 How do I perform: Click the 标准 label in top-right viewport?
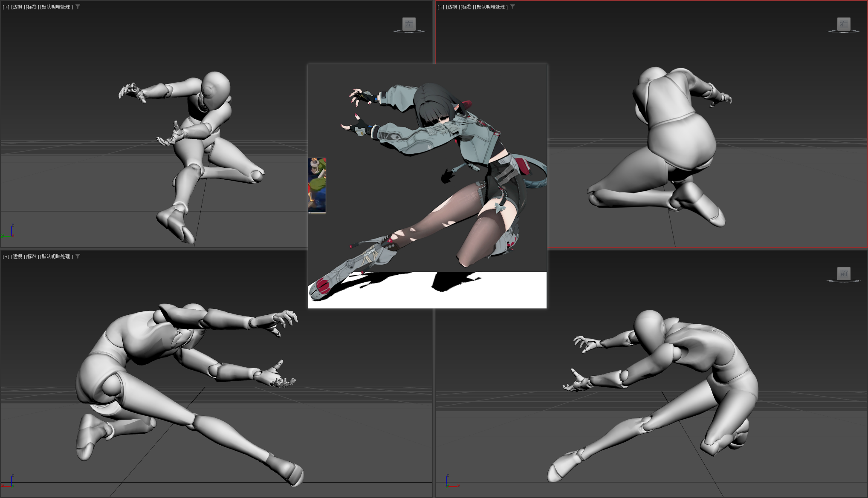(466, 7)
